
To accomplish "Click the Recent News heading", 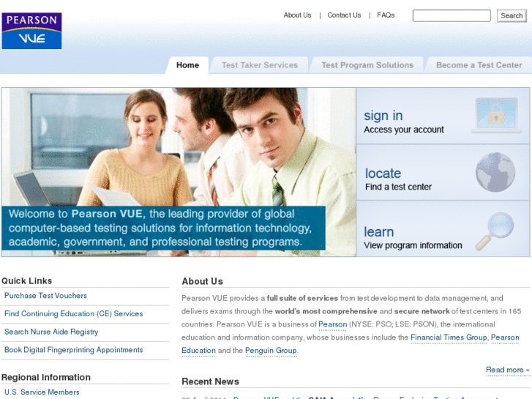I will click(210, 381).
